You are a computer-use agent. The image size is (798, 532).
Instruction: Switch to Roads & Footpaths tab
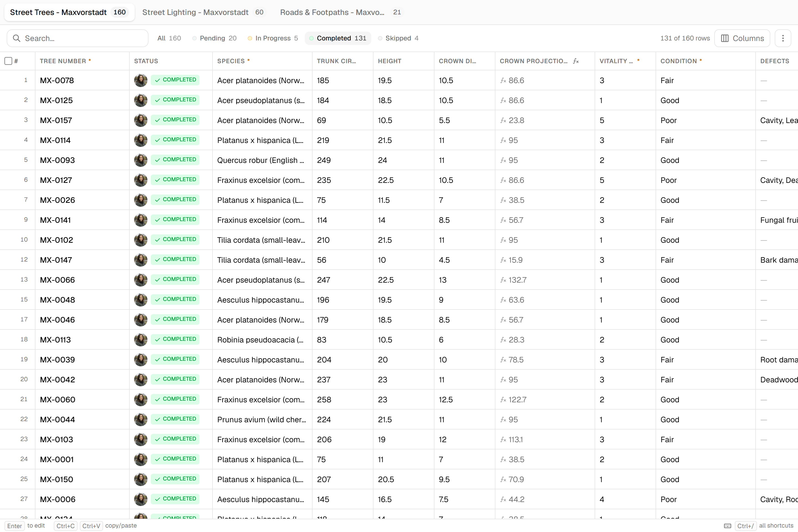point(341,12)
